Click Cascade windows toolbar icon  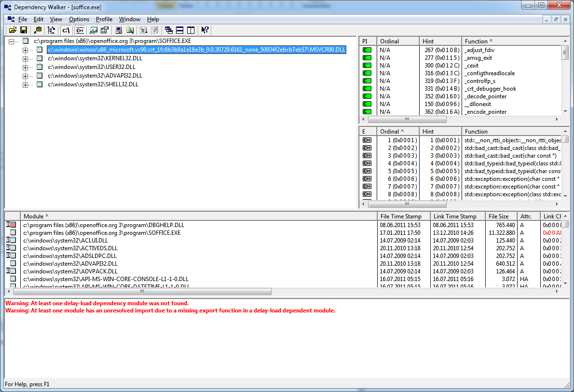click(168, 30)
